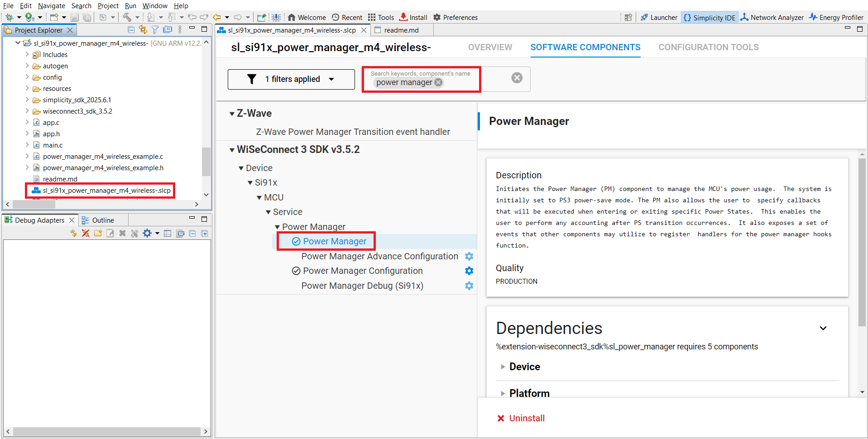
Task: Save the current file
Action: (x=74, y=17)
